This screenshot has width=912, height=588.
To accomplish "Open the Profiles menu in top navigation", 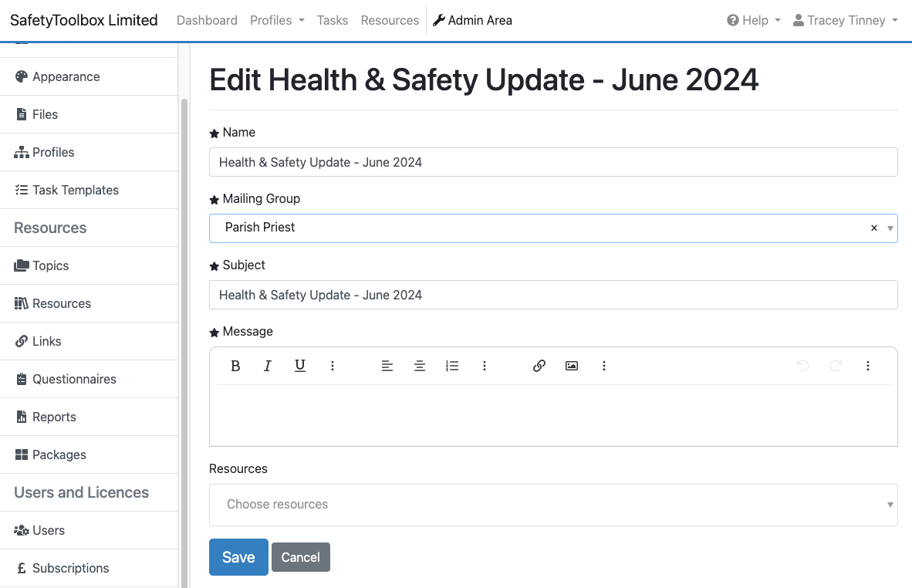I will [277, 20].
